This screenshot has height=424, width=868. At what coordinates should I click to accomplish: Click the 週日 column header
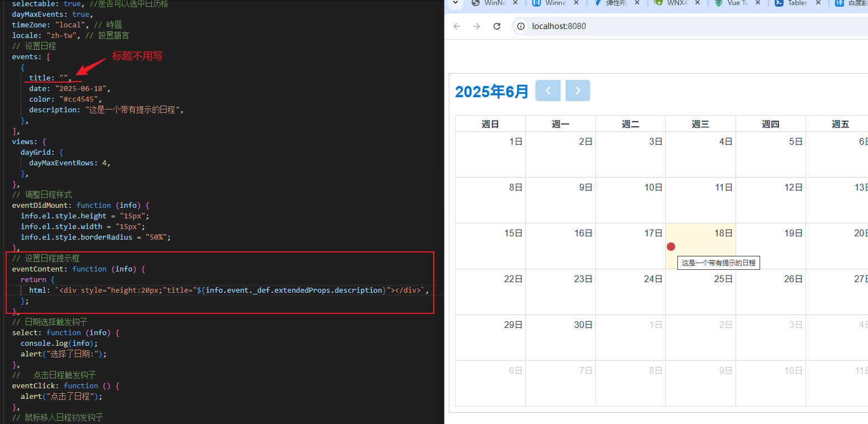490,124
